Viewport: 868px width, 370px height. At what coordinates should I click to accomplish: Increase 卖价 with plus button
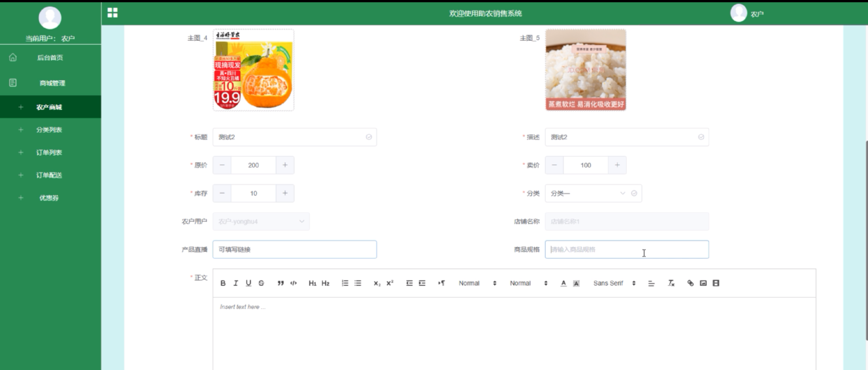tap(617, 165)
